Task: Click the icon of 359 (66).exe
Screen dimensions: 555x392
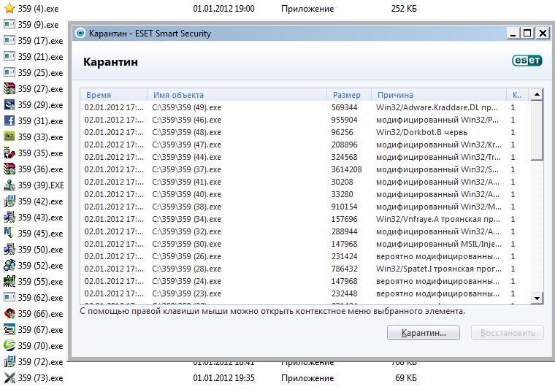Action: click(x=9, y=313)
